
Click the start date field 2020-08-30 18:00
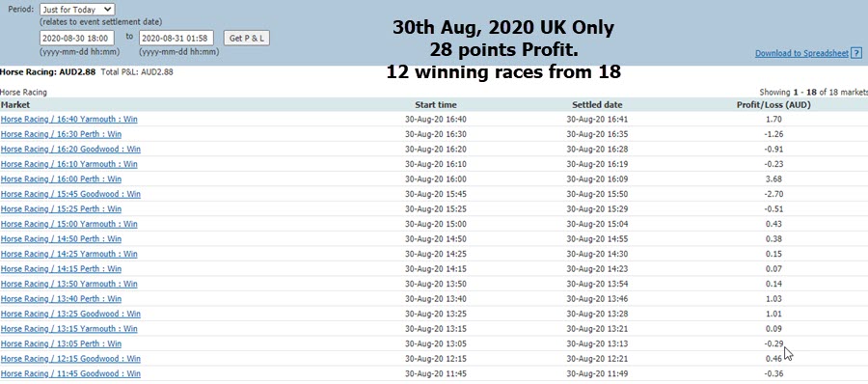click(77, 38)
